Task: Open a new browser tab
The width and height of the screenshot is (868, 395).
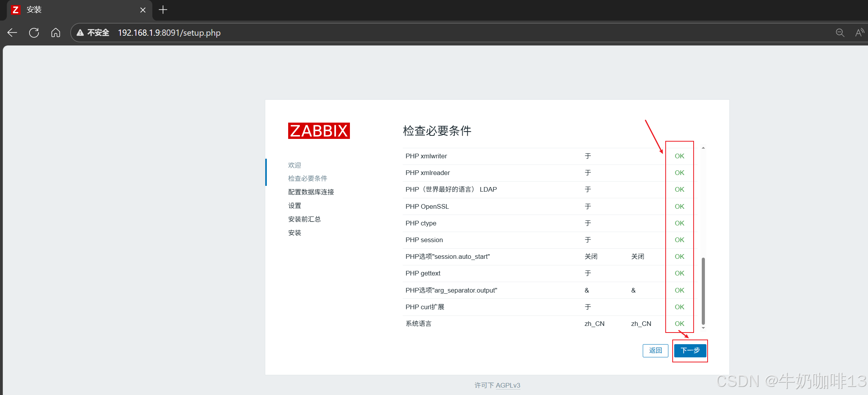Action: 163,10
